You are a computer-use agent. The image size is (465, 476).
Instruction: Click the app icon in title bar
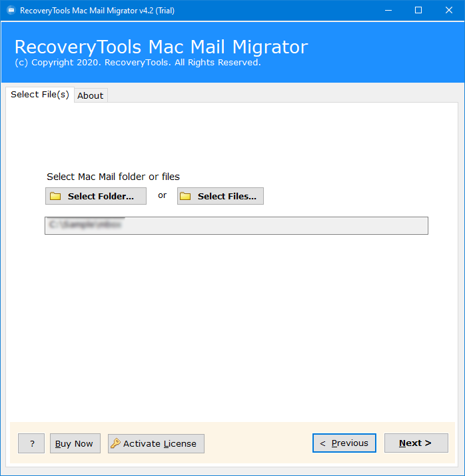coord(11,10)
